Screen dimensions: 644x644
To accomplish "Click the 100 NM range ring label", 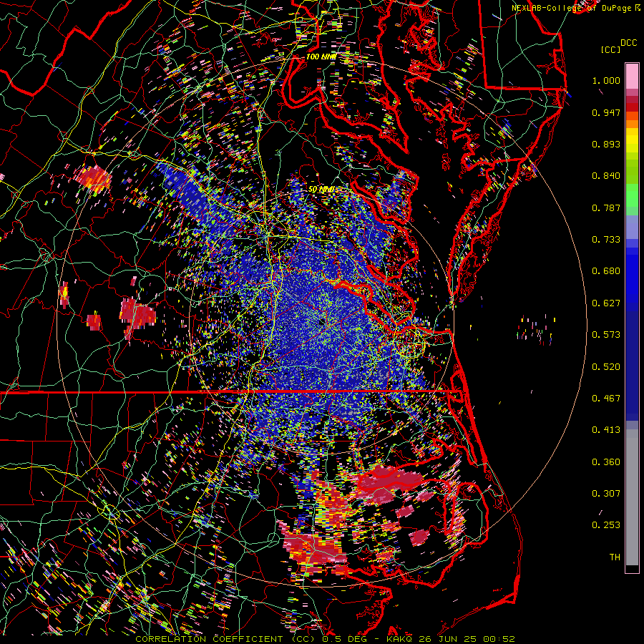I will 321,57.
